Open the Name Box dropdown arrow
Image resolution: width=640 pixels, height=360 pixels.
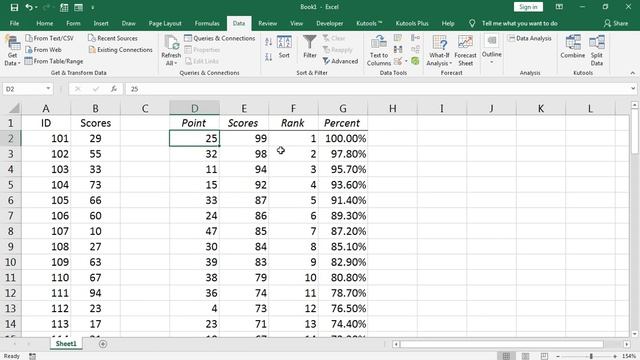(48, 89)
